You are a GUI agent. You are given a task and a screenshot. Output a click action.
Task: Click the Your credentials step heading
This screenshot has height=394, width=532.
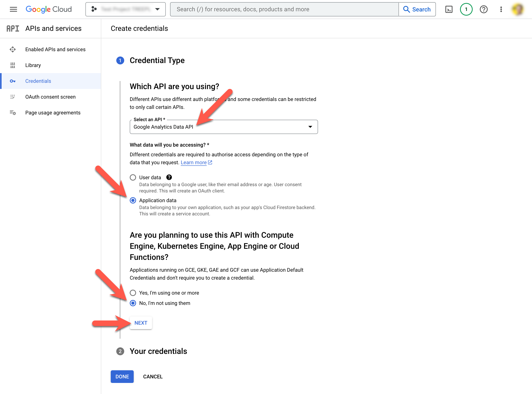tap(158, 351)
